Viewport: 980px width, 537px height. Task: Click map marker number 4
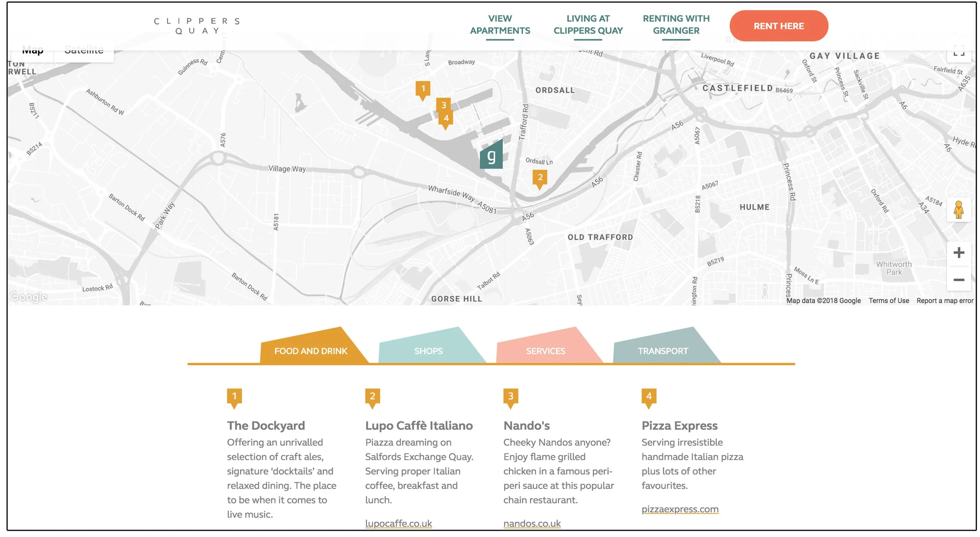(x=446, y=119)
